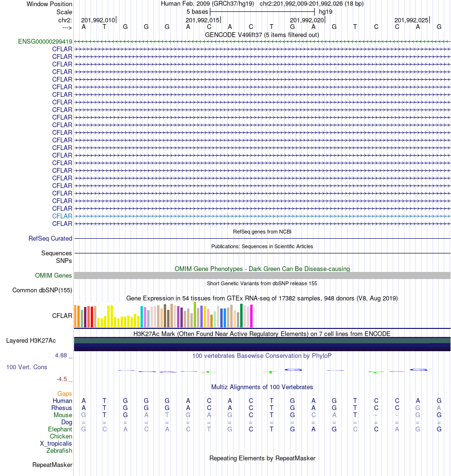Click 'Short Genetic Variants from dbSNP release 155' title
This screenshot has width=451, height=476.
[262, 283]
